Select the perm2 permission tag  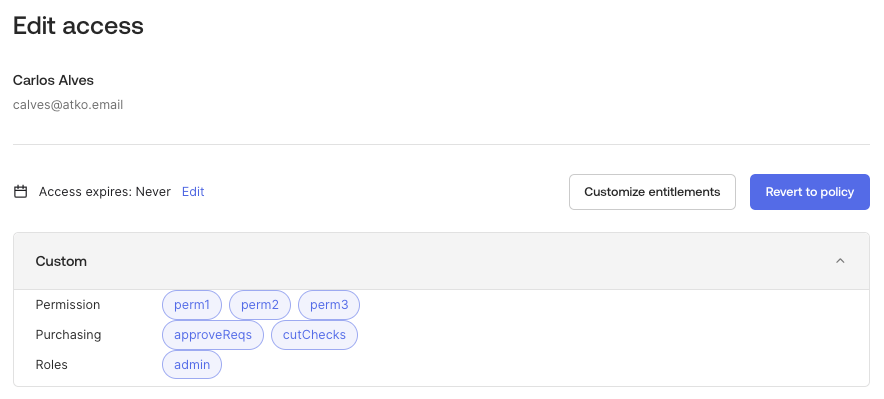260,305
